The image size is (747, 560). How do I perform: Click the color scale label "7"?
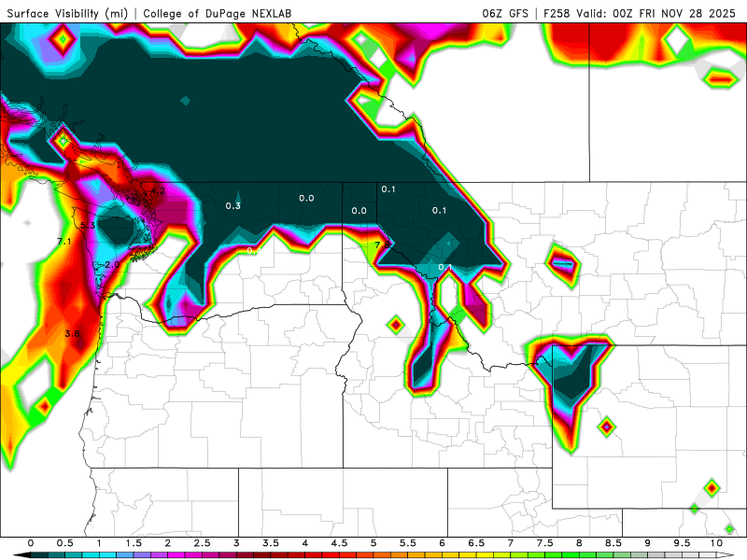511,543
